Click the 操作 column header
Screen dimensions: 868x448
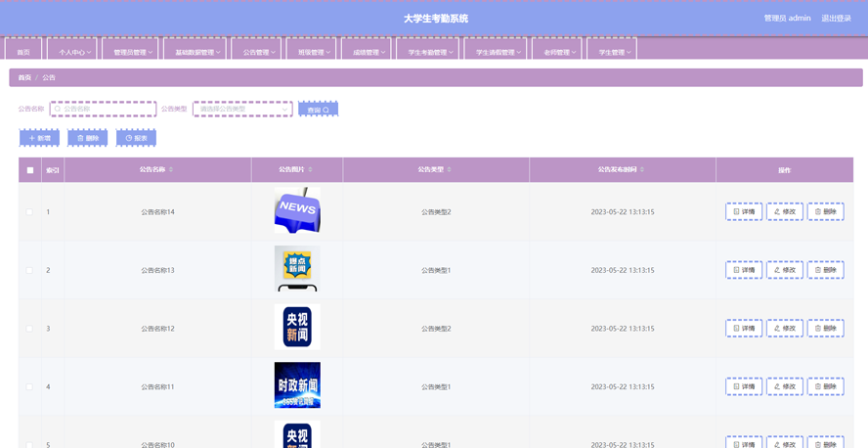784,170
